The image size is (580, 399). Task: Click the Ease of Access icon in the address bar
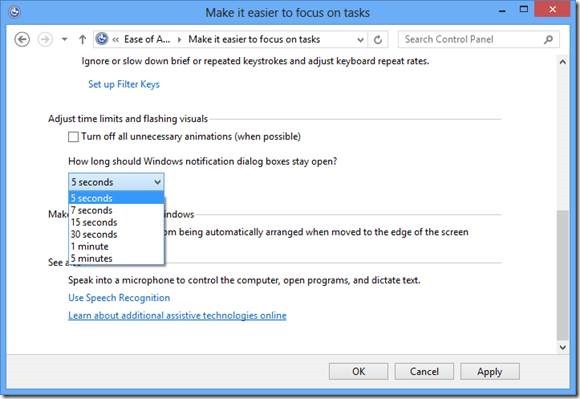click(x=102, y=39)
